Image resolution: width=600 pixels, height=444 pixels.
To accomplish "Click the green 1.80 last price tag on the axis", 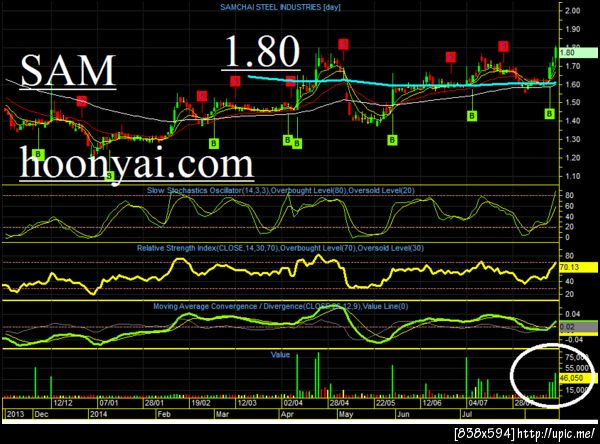I will coord(578,52).
